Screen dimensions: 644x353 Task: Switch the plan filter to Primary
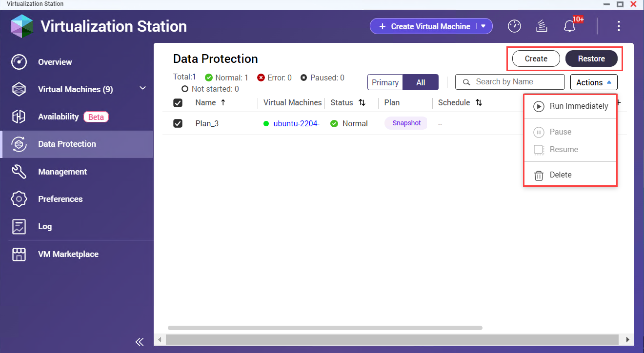(x=385, y=82)
